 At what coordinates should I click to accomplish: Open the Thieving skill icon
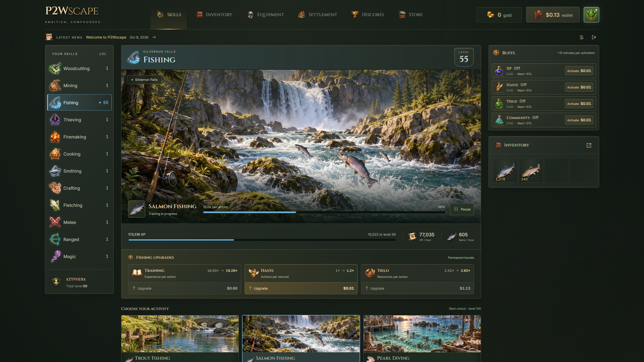(55, 120)
